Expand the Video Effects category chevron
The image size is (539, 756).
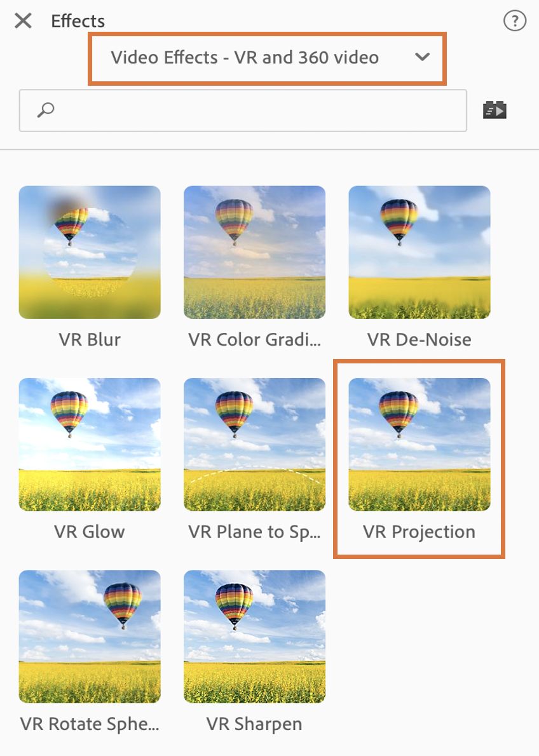[x=422, y=57]
